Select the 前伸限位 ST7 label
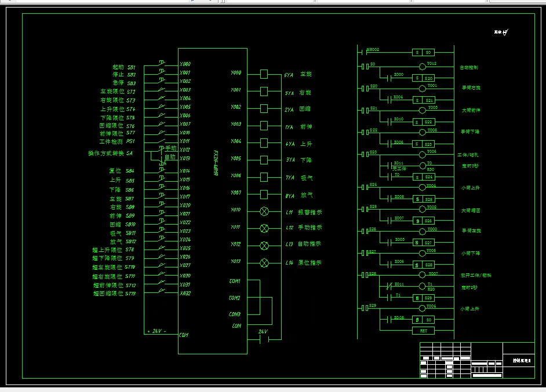This screenshot has width=546, height=392. 117,133
